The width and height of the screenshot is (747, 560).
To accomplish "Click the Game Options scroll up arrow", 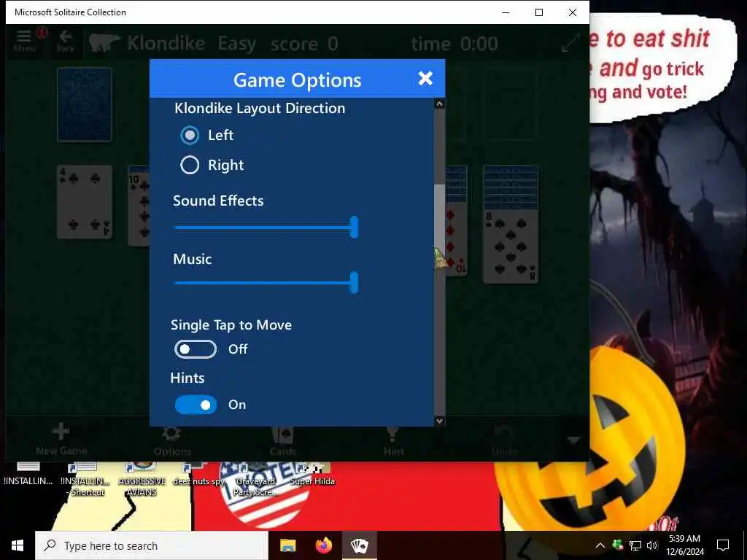I will [x=439, y=104].
